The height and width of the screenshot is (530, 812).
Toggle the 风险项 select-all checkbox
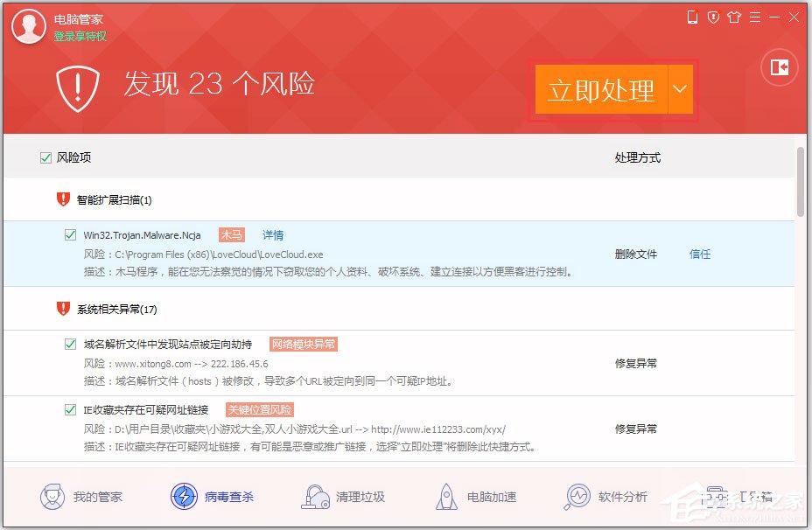click(44, 157)
